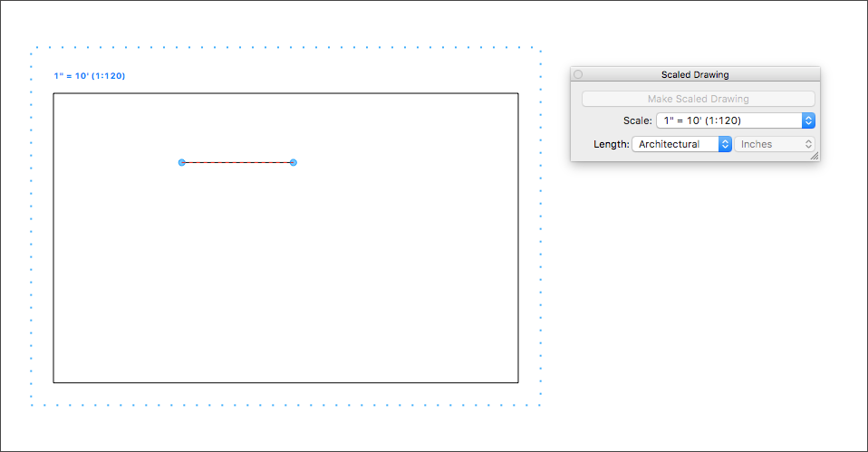868x452 pixels.
Task: Open the Inches units dropdown
Action: pos(774,144)
